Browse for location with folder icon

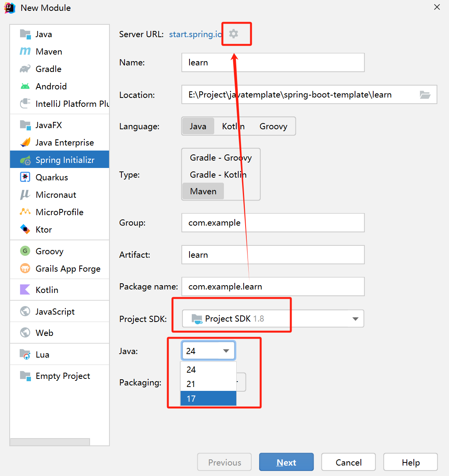(425, 95)
